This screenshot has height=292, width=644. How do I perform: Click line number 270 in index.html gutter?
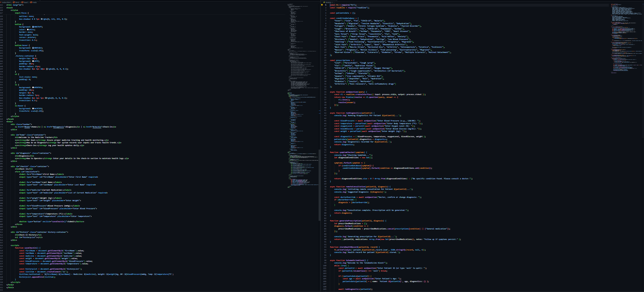pyautogui.click(x=2, y=124)
